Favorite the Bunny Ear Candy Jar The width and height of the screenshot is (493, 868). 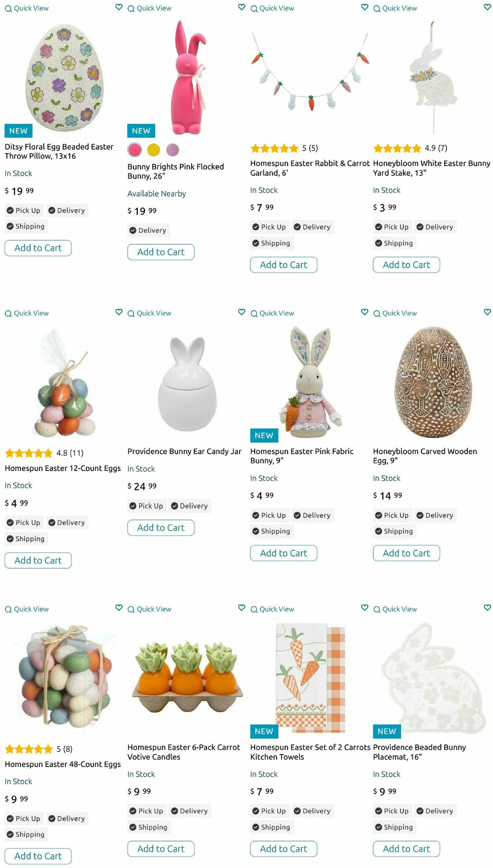(242, 312)
